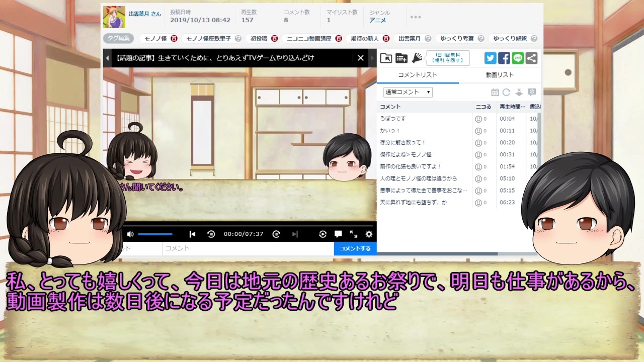Viewport: 644px width, 362px height.
Task: Toggle repeat playback icon
Action: tap(323, 234)
